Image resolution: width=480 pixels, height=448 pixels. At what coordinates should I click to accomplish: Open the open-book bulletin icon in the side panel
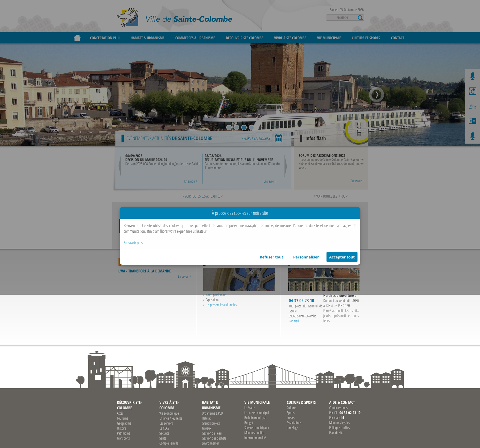(472, 121)
